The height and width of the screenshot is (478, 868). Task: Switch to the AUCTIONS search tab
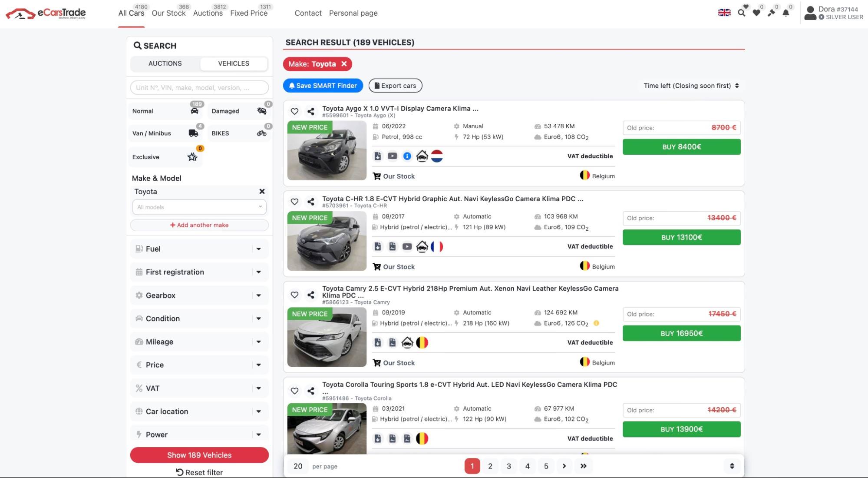(x=165, y=63)
